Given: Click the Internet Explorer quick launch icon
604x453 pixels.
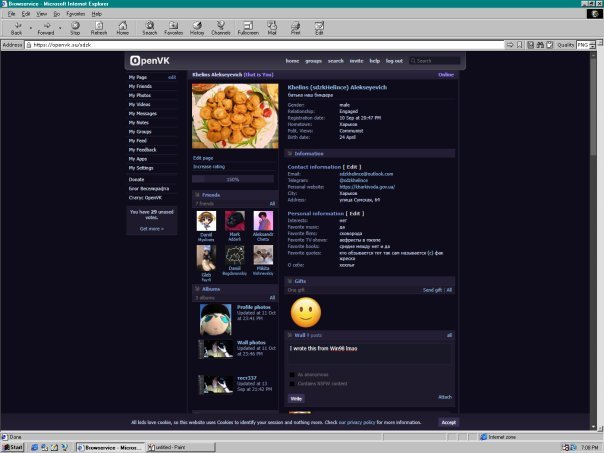Looking at the screenshot, I should click(x=35, y=447).
